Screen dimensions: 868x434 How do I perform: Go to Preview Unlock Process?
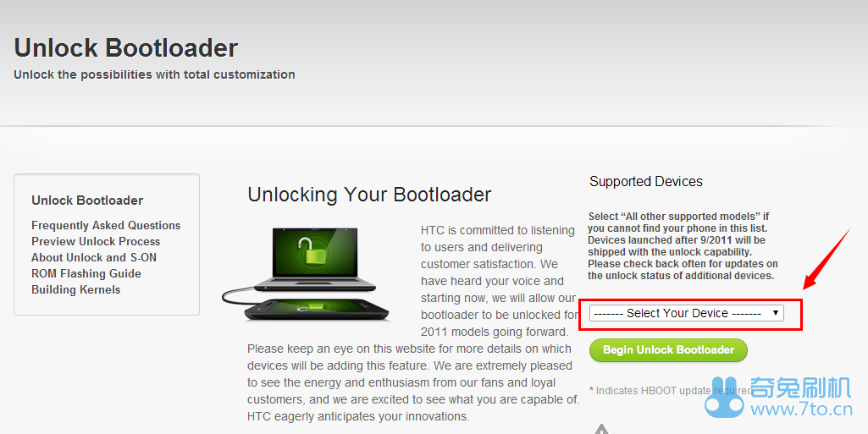click(x=96, y=242)
